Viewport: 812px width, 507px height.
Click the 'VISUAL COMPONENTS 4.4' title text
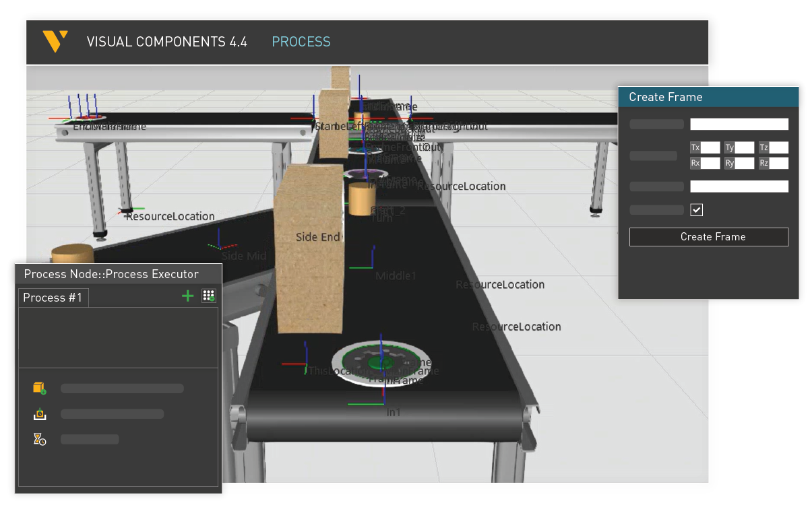[x=167, y=42]
